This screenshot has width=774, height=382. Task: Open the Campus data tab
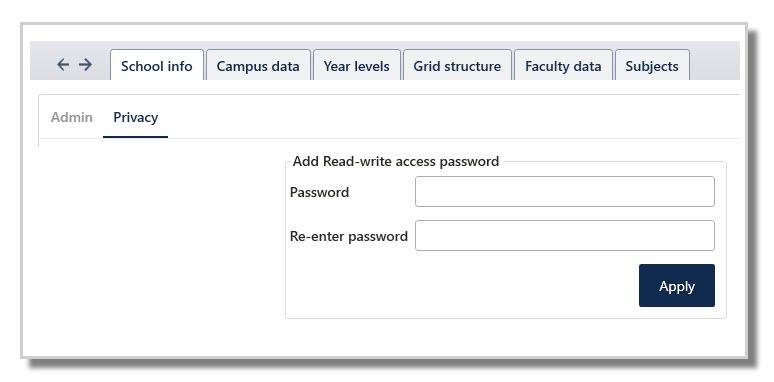[x=258, y=65]
